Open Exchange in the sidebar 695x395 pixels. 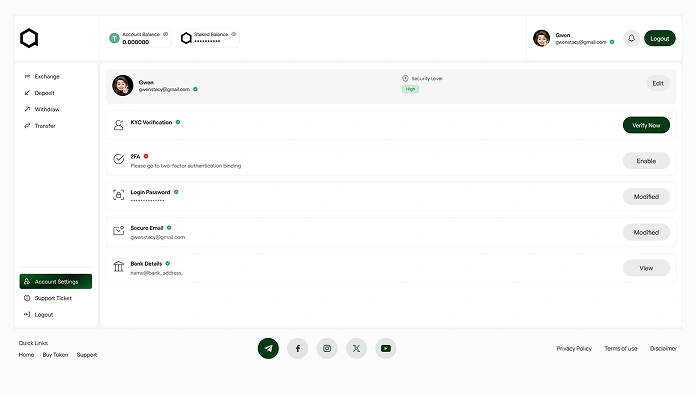tap(47, 77)
